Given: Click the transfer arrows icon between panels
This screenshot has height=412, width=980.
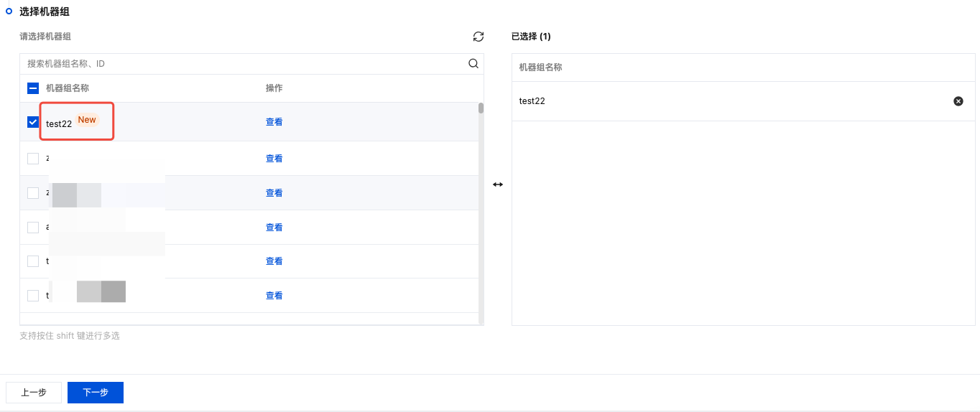Looking at the screenshot, I should pyautogui.click(x=498, y=184).
